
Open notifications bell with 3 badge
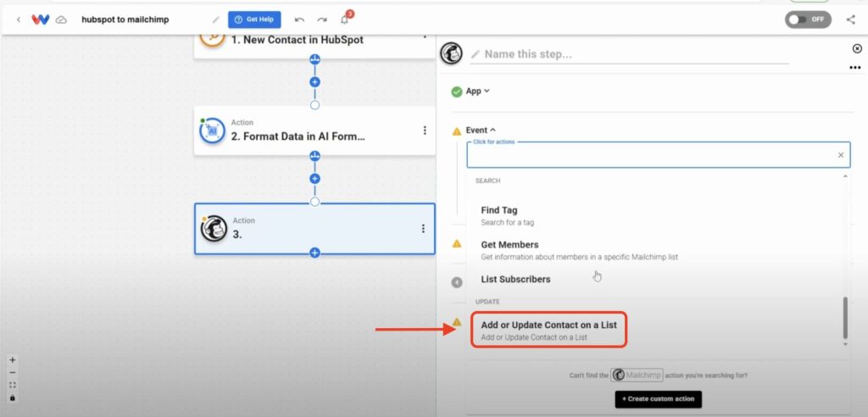(346, 19)
